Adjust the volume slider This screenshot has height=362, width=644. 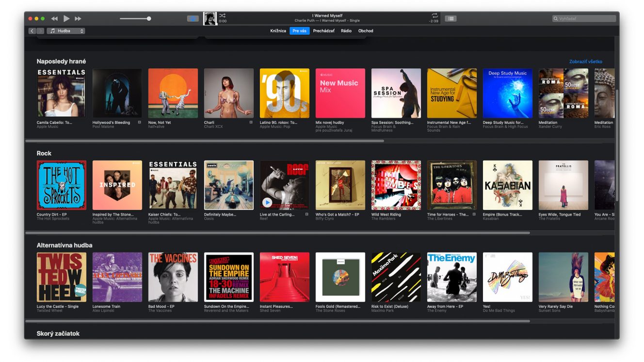click(x=135, y=19)
